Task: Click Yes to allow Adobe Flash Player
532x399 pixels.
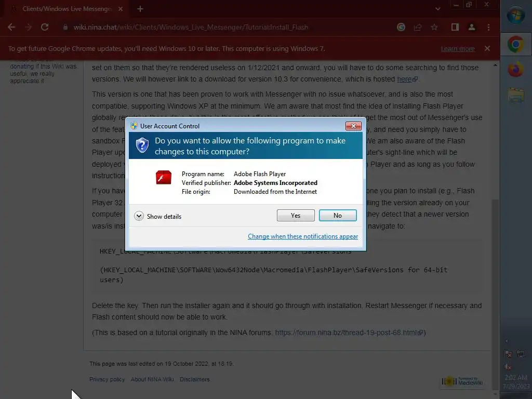Action: pos(296,216)
